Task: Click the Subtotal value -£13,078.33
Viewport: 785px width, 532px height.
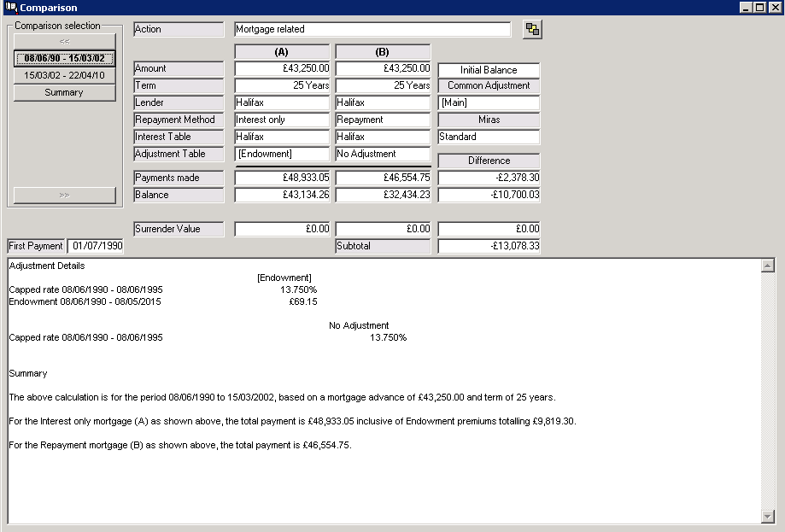Action: 489,246
